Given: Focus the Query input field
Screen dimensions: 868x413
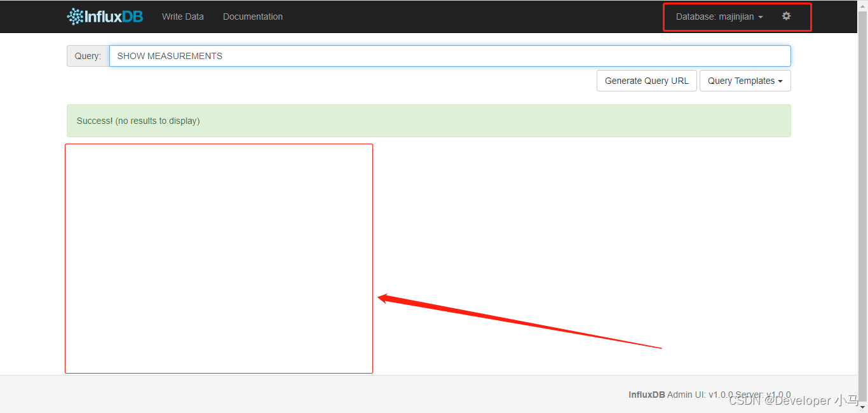Looking at the screenshot, I should 450,56.
